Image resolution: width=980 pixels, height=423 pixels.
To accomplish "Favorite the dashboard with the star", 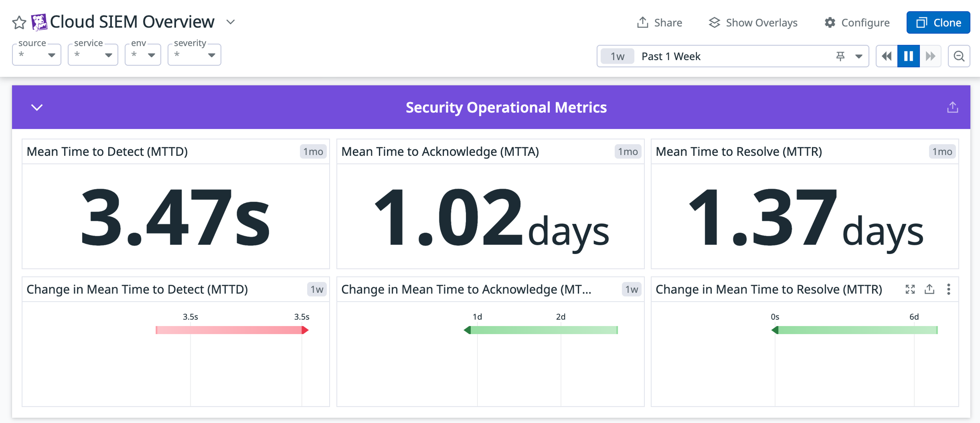I will click(19, 22).
